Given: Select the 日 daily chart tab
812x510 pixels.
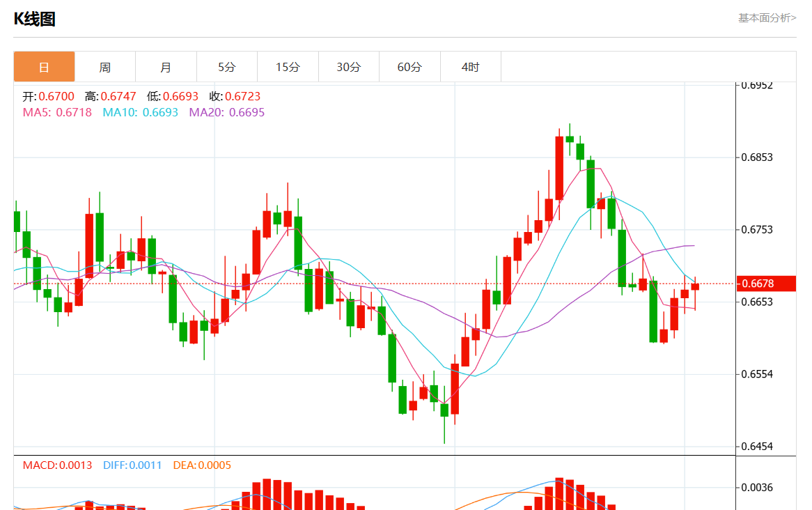Looking at the screenshot, I should [44, 67].
